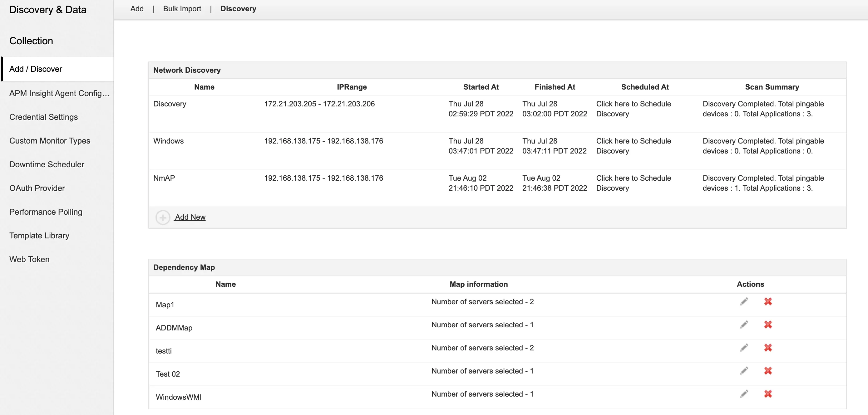Screen dimensions: 868x415
Task: Delete the Map1 dependency map
Action: pos(768,301)
